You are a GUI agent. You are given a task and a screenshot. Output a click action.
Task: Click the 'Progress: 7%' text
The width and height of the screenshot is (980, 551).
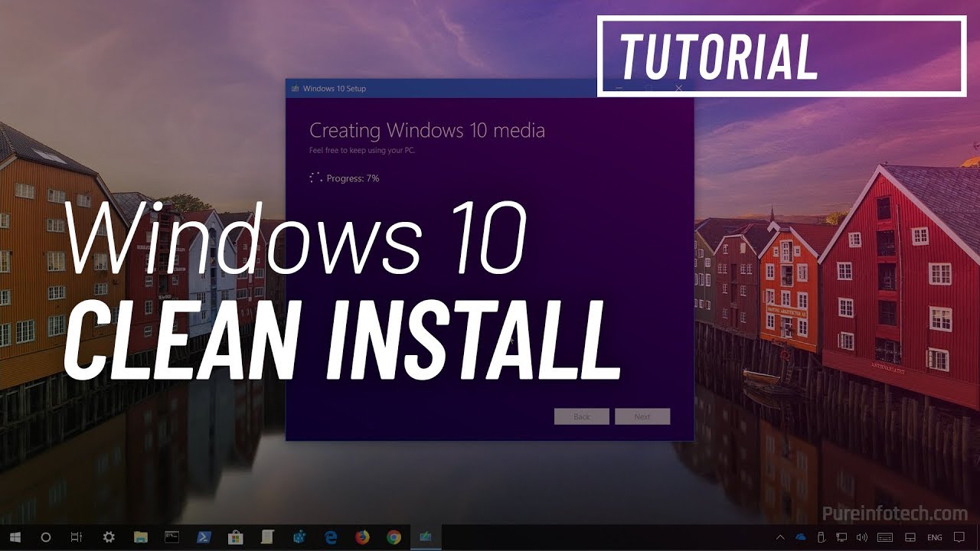coord(353,178)
